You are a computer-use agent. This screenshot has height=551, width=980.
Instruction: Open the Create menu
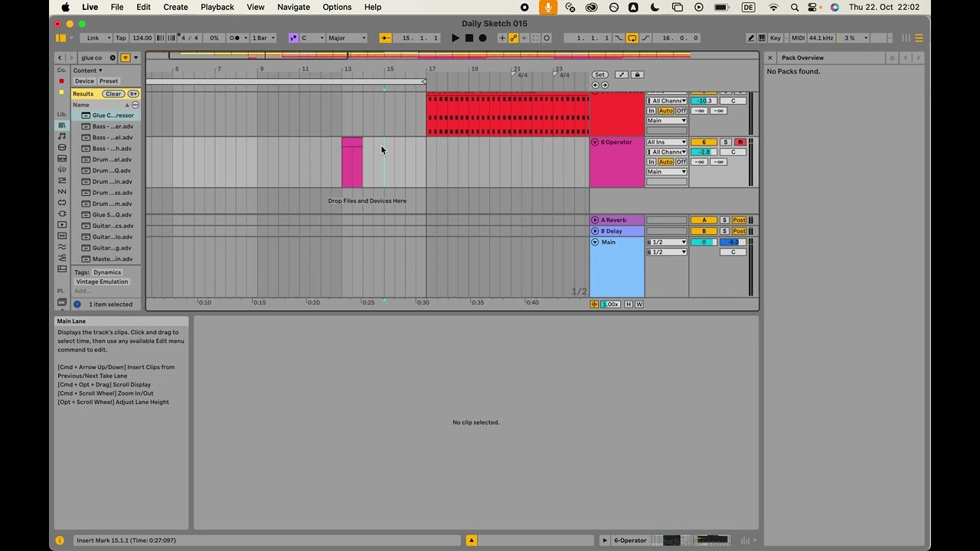(175, 7)
